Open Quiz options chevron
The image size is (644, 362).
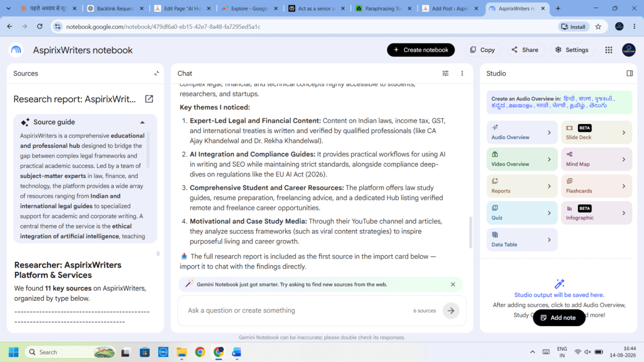(549, 213)
